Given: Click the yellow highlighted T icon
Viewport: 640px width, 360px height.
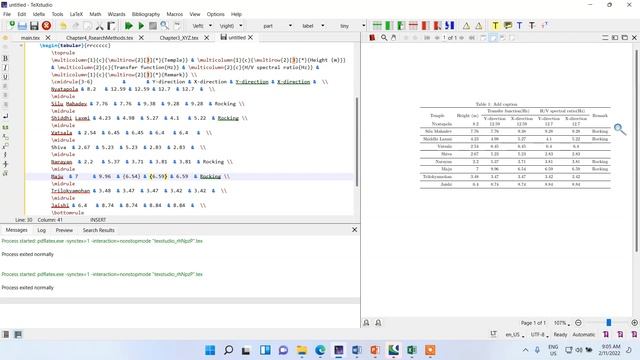Looking at the screenshot, I should tap(495, 26).
